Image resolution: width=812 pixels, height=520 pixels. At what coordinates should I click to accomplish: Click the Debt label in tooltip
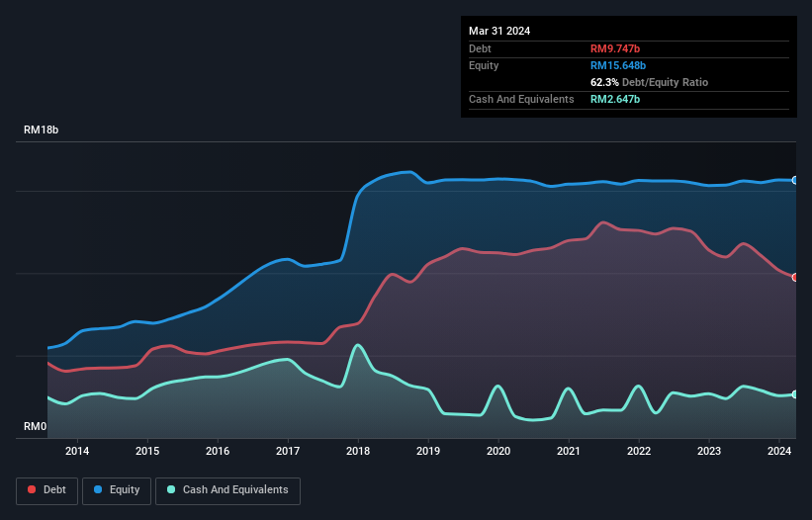tap(480, 48)
